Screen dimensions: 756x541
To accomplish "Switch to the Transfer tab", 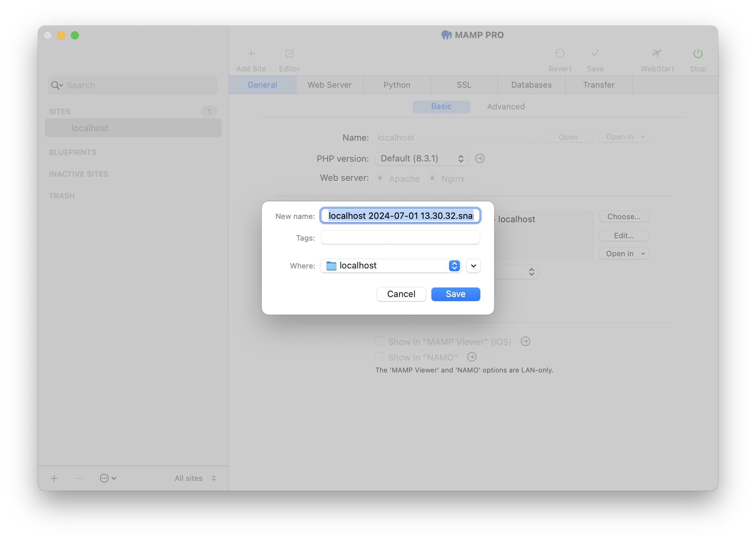I will 599,85.
